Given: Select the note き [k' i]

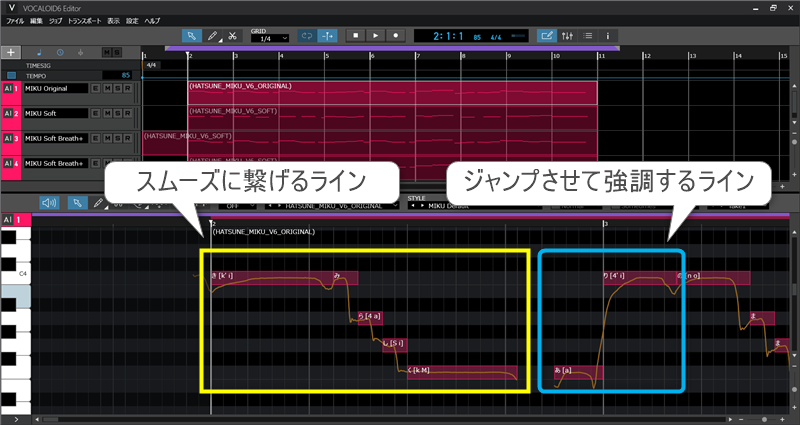Looking at the screenshot, I should [x=272, y=276].
